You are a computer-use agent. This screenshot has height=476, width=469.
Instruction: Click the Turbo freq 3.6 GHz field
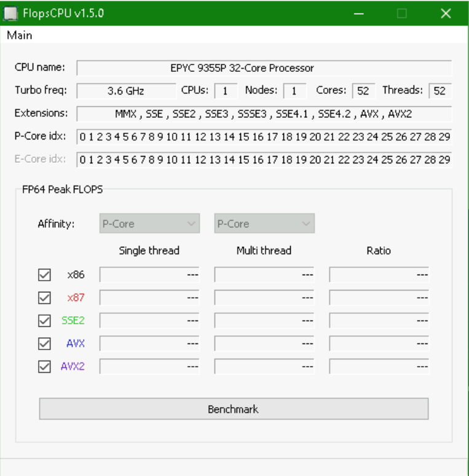coord(126,91)
